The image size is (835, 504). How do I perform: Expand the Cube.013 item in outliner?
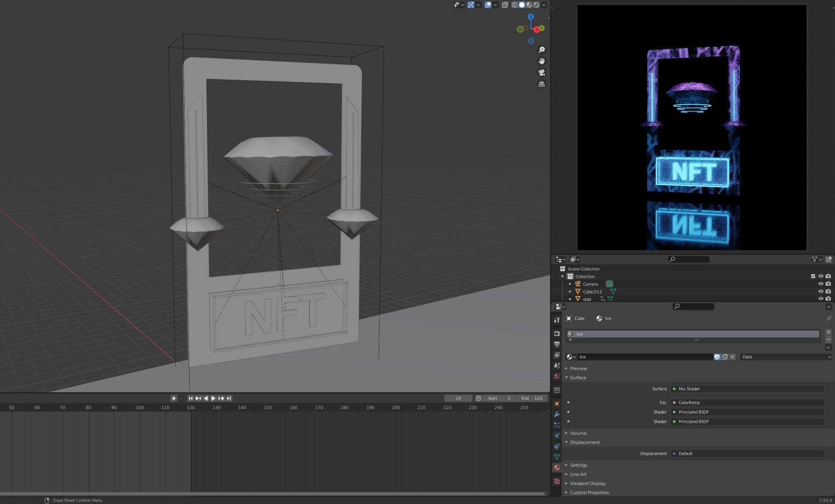point(570,291)
